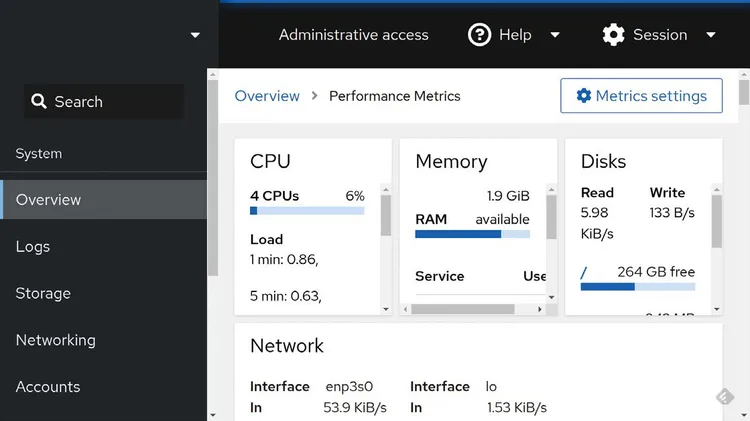Viewport: 750px width, 421px height.
Task: Follow the Overview breadcrumb link
Action: click(x=267, y=96)
